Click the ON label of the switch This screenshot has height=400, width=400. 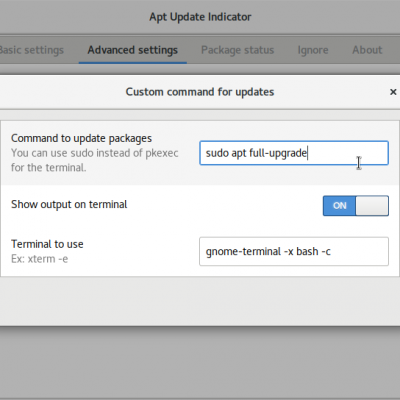click(x=340, y=206)
